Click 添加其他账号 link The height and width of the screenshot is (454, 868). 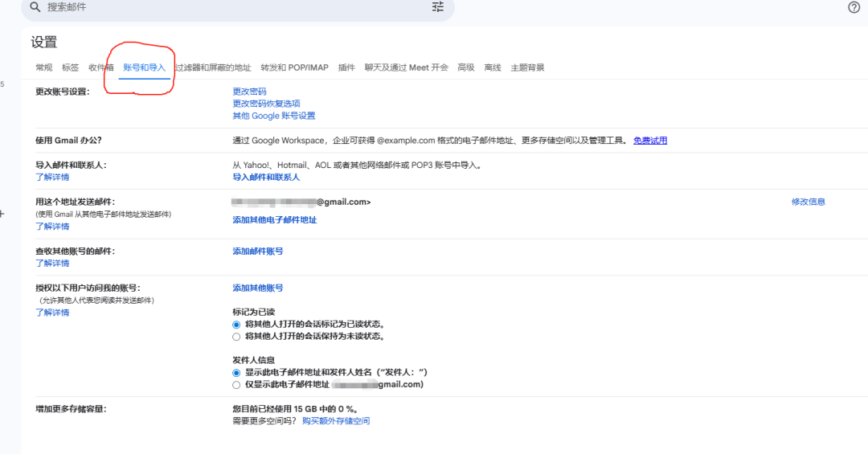(x=258, y=288)
